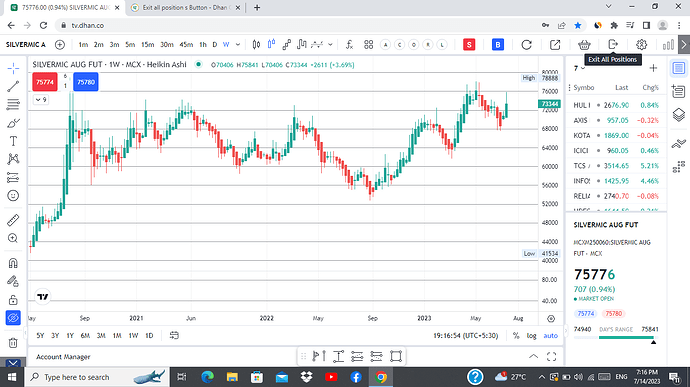Viewport: 690px width, 387px height.
Task: Click the time axis settings gear
Action: pyautogui.click(x=551, y=318)
